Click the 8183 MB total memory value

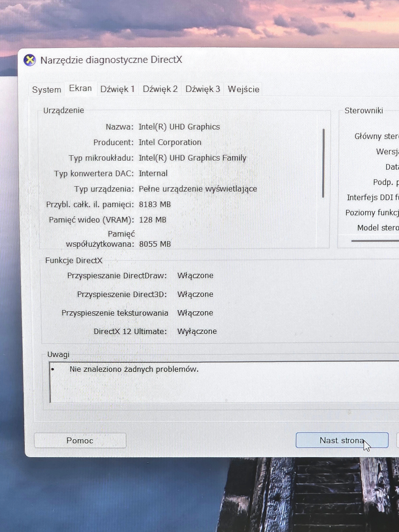(x=155, y=204)
